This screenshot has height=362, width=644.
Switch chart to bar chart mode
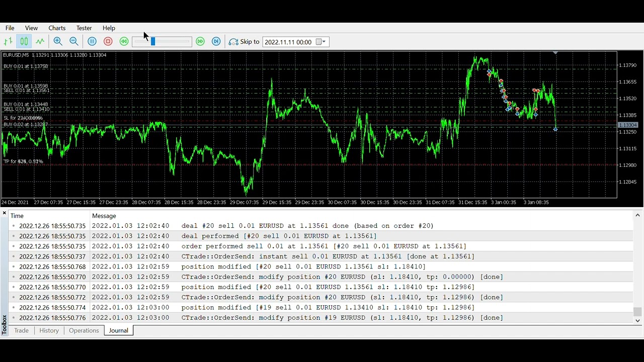point(8,42)
